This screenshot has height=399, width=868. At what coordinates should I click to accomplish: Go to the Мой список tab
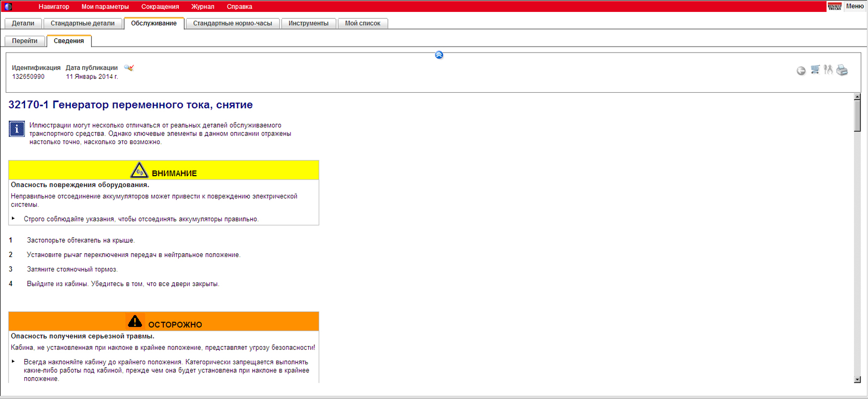coord(362,23)
